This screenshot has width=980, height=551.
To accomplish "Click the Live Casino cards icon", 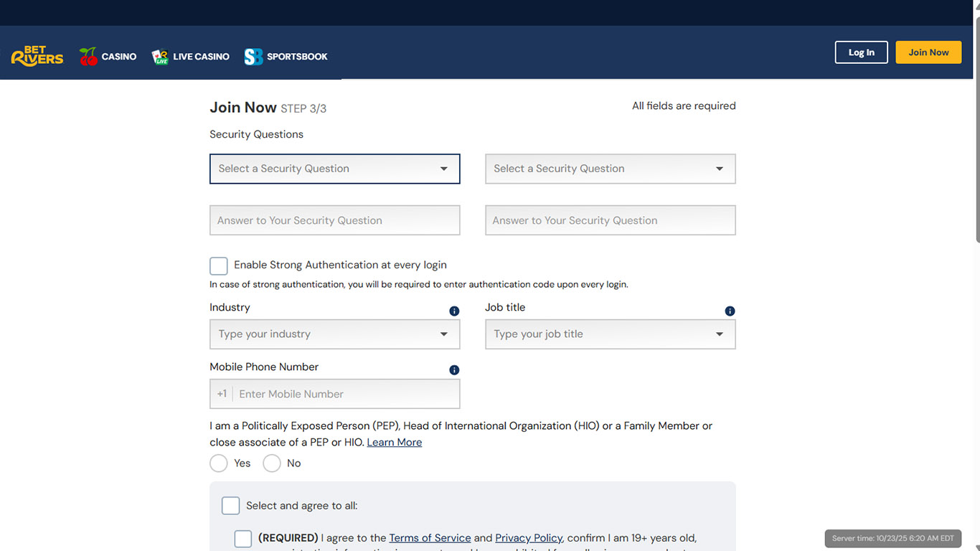I will tap(160, 57).
